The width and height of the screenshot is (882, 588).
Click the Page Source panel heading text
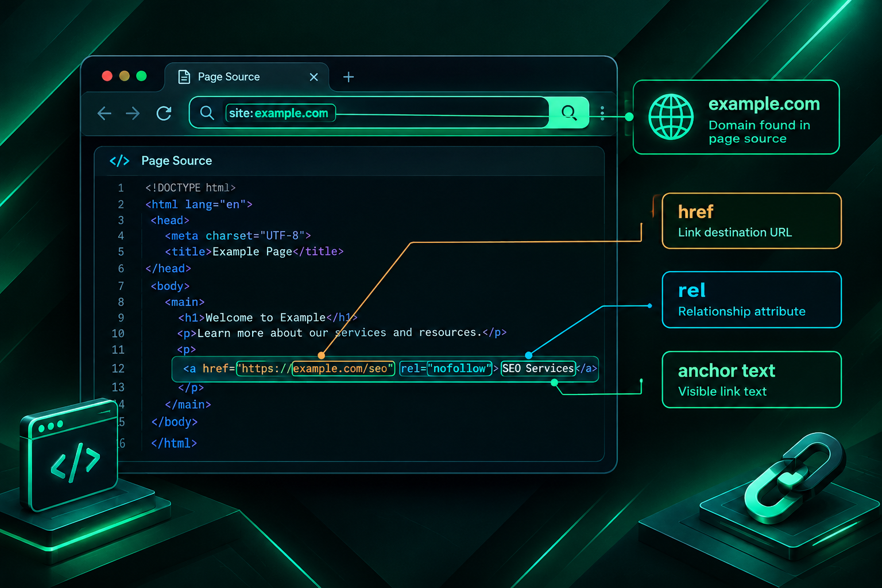(x=177, y=161)
